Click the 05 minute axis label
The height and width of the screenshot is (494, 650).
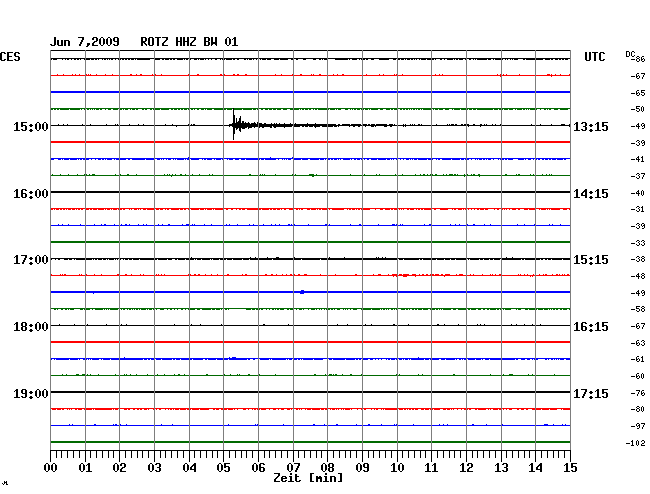223,468
